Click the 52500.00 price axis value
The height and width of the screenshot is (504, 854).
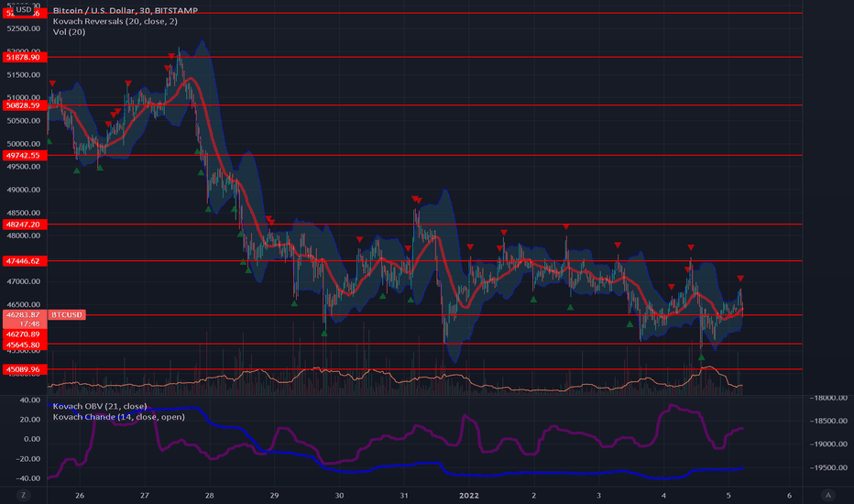[x=24, y=28]
